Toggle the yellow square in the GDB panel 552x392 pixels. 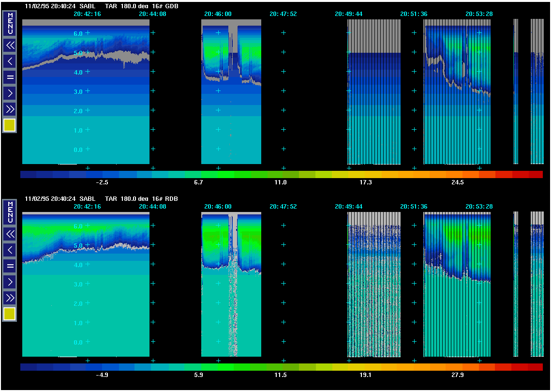tap(10, 125)
